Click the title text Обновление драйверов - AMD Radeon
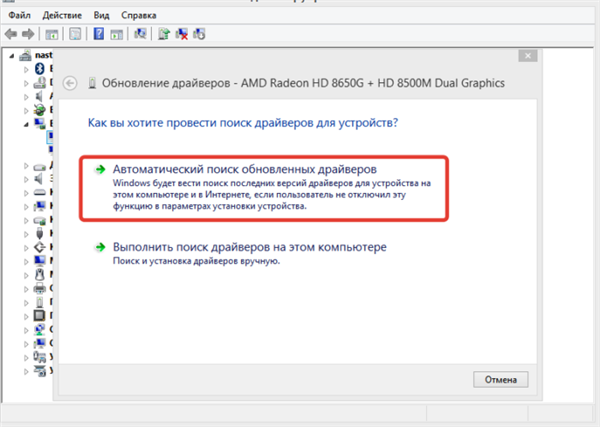 [x=303, y=83]
